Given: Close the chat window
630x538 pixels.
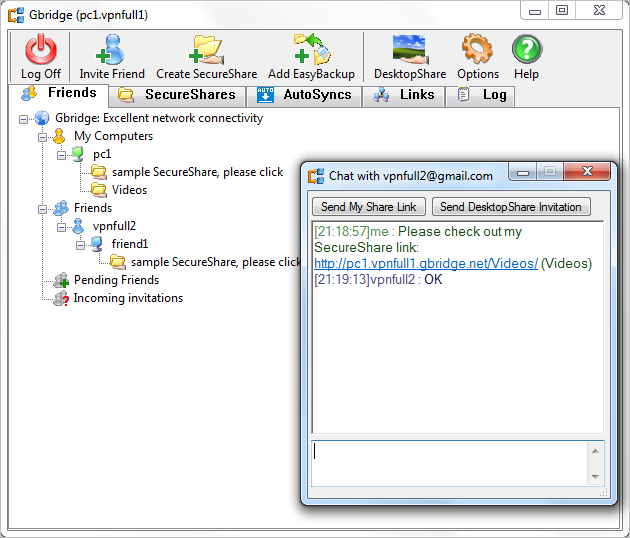Looking at the screenshot, I should coord(587,172).
